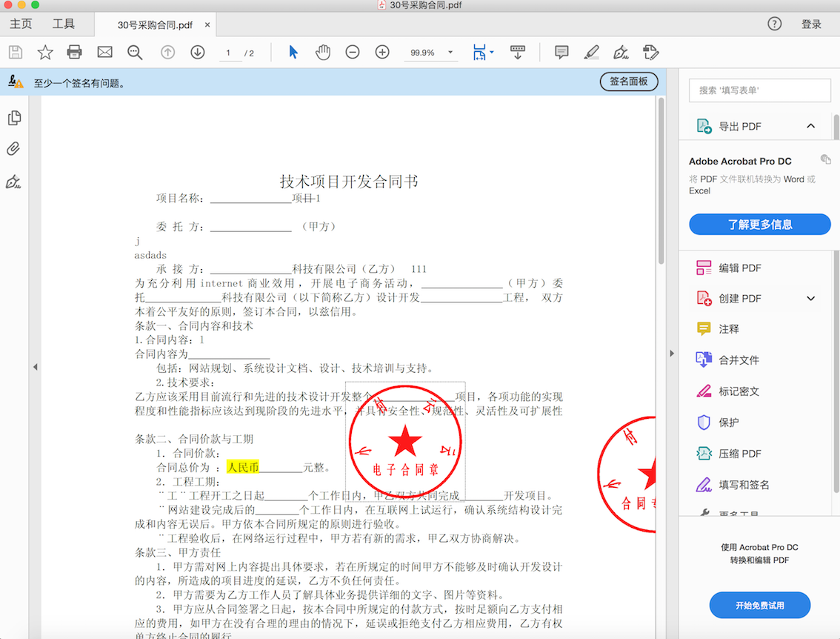This screenshot has width=840, height=639.
Task: Click the 技术项目开发合同书 title
Action: tap(349, 181)
